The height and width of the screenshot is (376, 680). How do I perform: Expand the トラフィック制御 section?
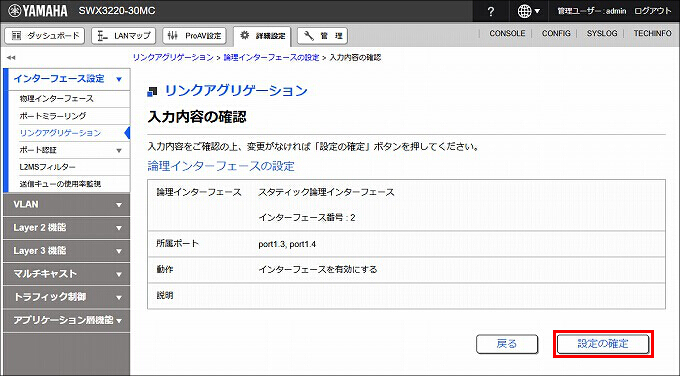[x=66, y=297]
